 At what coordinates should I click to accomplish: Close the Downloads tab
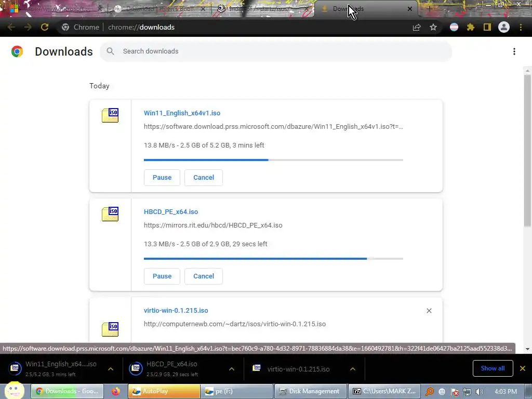point(410,9)
